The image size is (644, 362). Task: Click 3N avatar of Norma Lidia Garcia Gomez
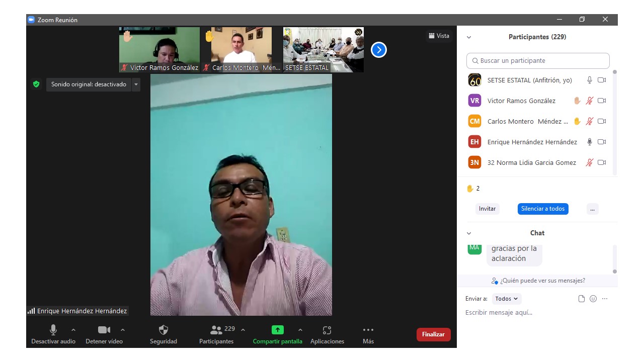click(474, 162)
